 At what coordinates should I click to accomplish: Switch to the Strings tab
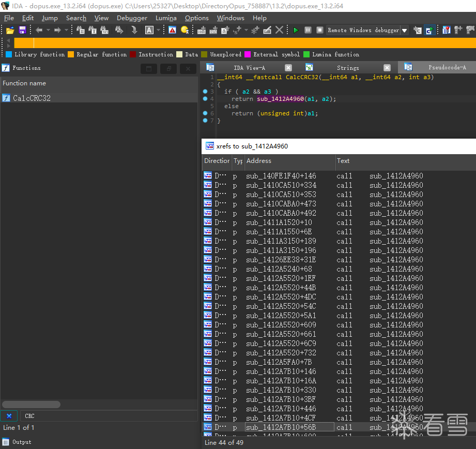(x=348, y=68)
